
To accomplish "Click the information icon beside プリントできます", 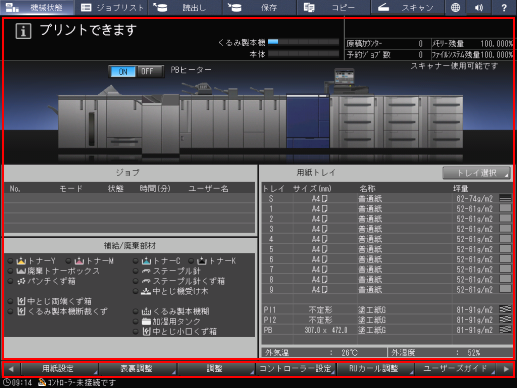I will pyautogui.click(x=23, y=31).
